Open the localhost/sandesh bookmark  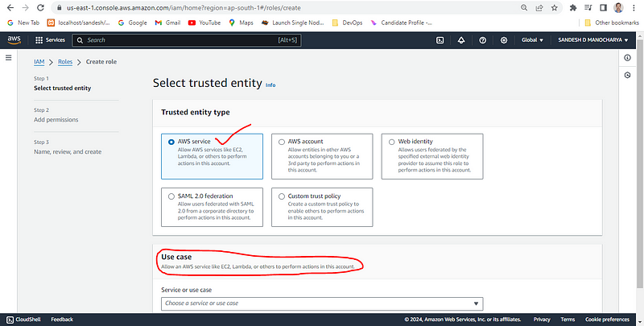[79, 23]
